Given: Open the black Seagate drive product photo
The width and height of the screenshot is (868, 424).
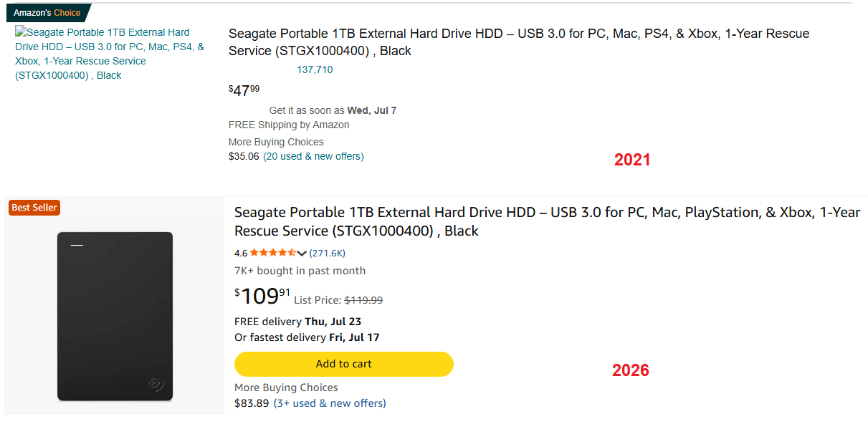Looking at the screenshot, I should [x=115, y=316].
